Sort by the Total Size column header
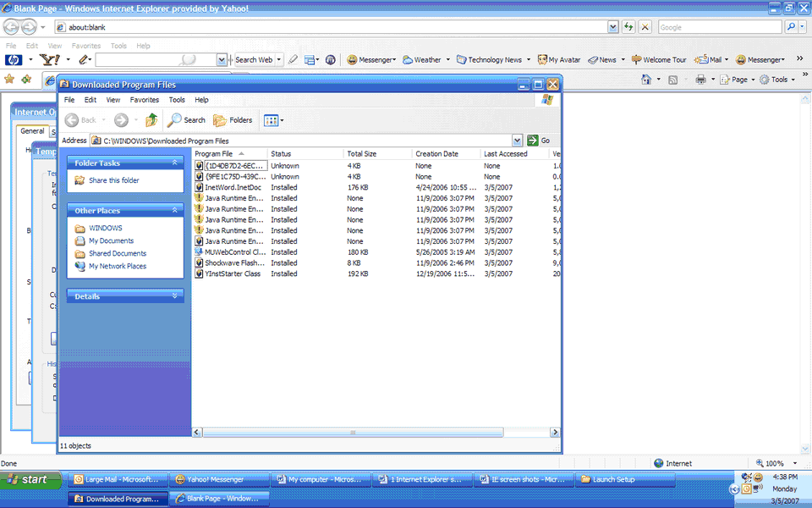 point(377,154)
